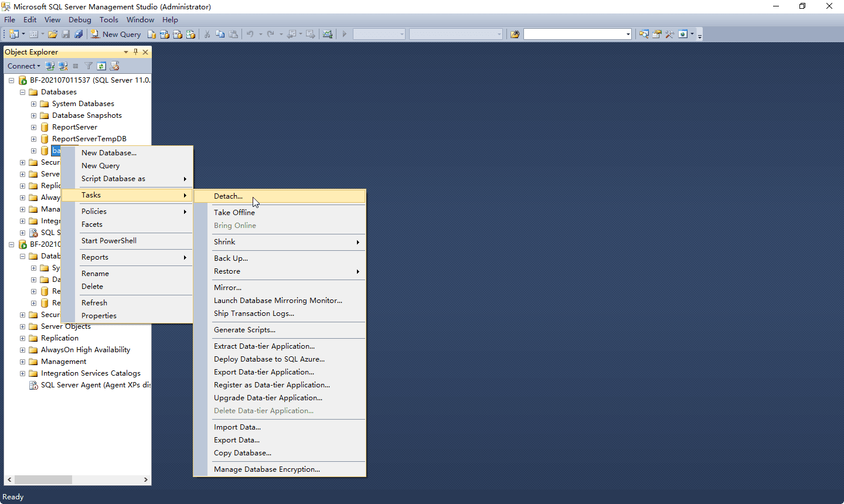
Task: Click the New Project toolbar icon
Action: [13, 34]
